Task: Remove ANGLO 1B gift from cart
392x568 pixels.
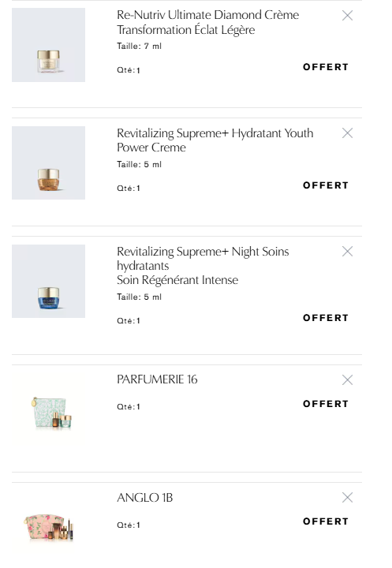Action: coord(347,497)
